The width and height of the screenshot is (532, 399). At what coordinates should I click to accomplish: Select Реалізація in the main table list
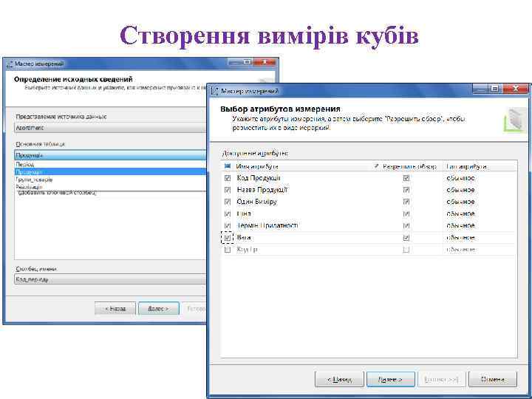pos(111,187)
